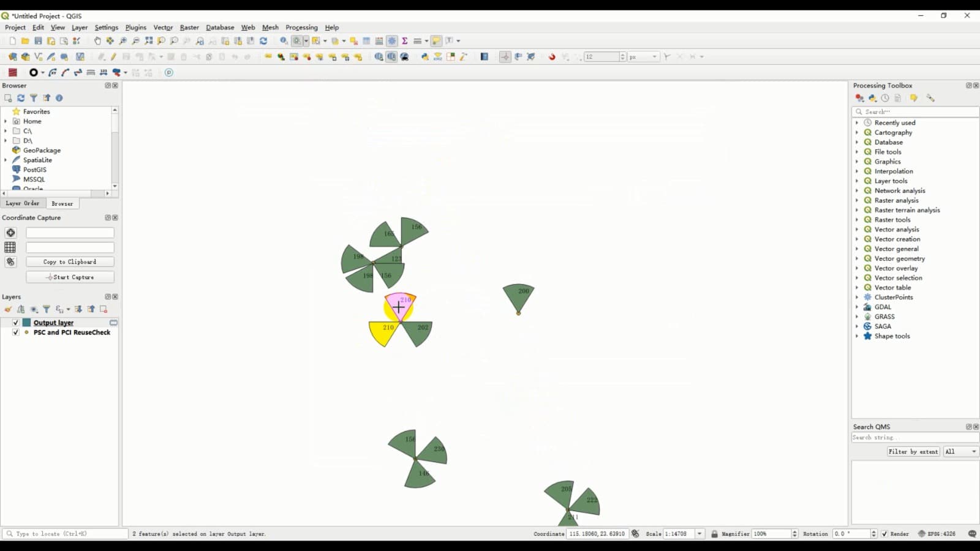The height and width of the screenshot is (551, 980).
Task: Open processing history clock icon in toolbox
Action: pos(885,98)
